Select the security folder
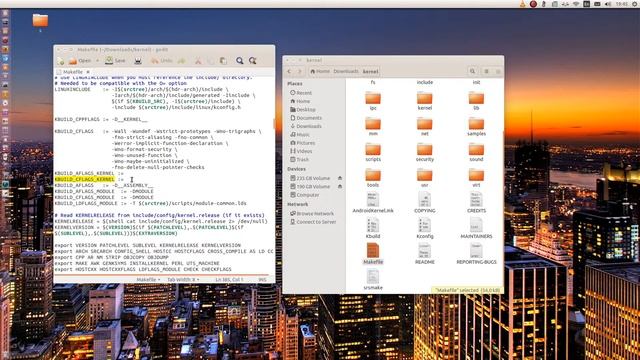 tap(424, 152)
